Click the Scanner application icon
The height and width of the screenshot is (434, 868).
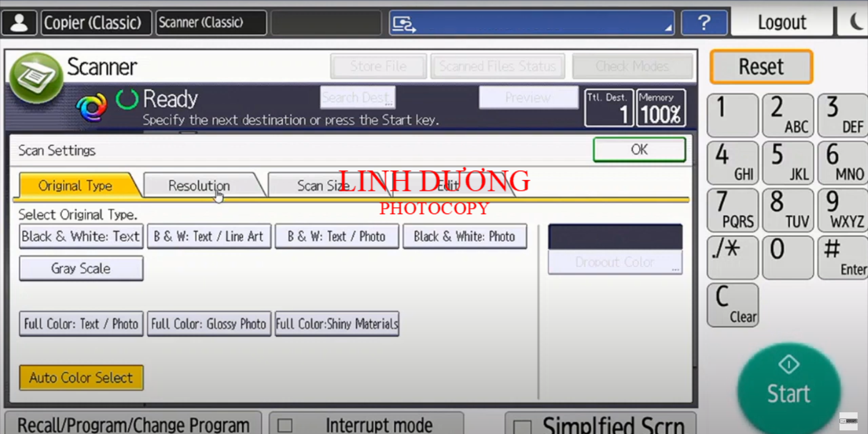click(36, 76)
